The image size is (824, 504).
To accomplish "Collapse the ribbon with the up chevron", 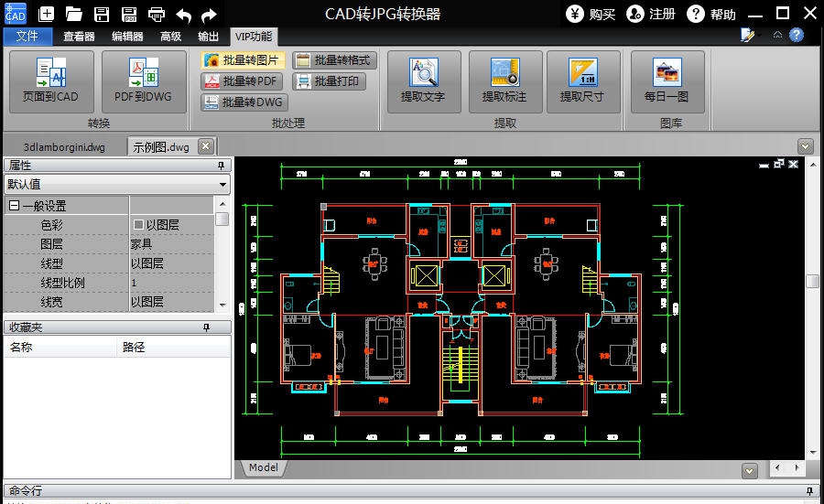I will (777, 36).
